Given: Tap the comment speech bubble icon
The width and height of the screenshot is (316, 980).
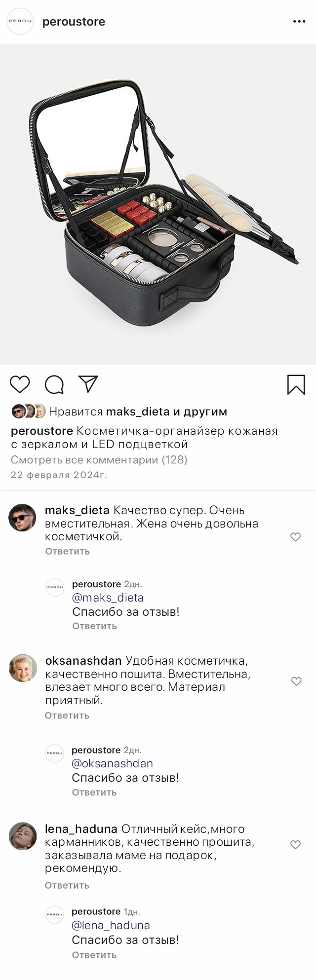Looking at the screenshot, I should 54,385.
